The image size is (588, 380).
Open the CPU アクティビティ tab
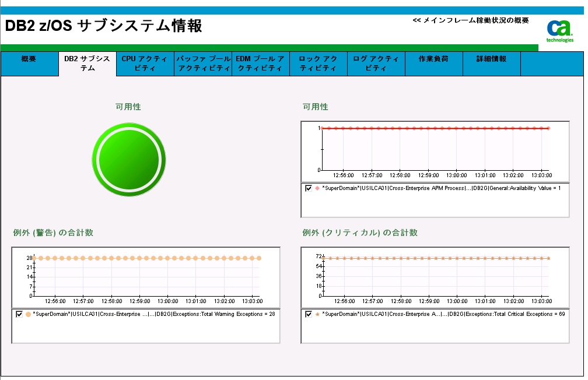pyautogui.click(x=144, y=64)
